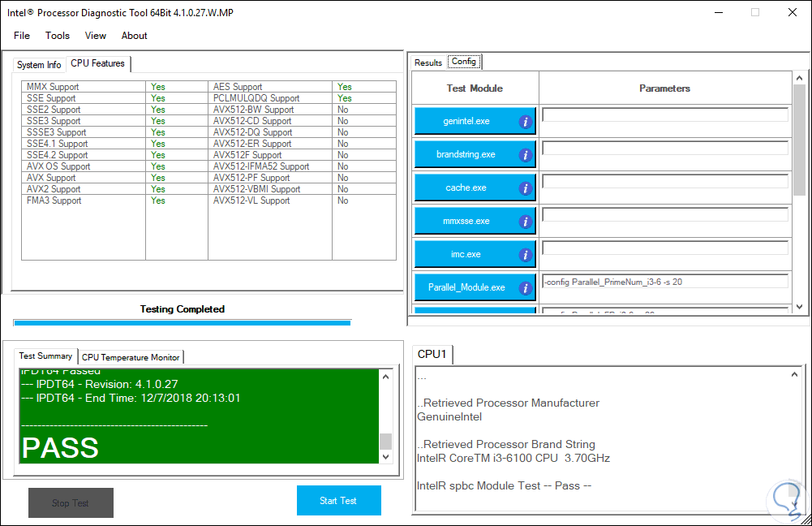Viewport: 812px width, 526px height.
Task: Click 'IntelR spbc Module Test -- Pass' line
Action: coord(504,485)
